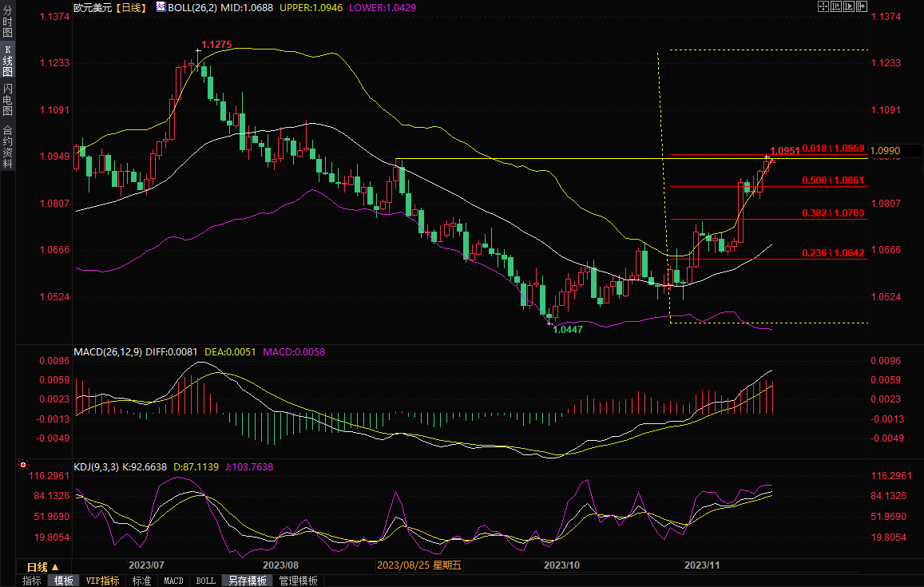Open the 日线 period dropdown
Image resolution: width=924 pixels, height=587 pixels.
[x=43, y=567]
